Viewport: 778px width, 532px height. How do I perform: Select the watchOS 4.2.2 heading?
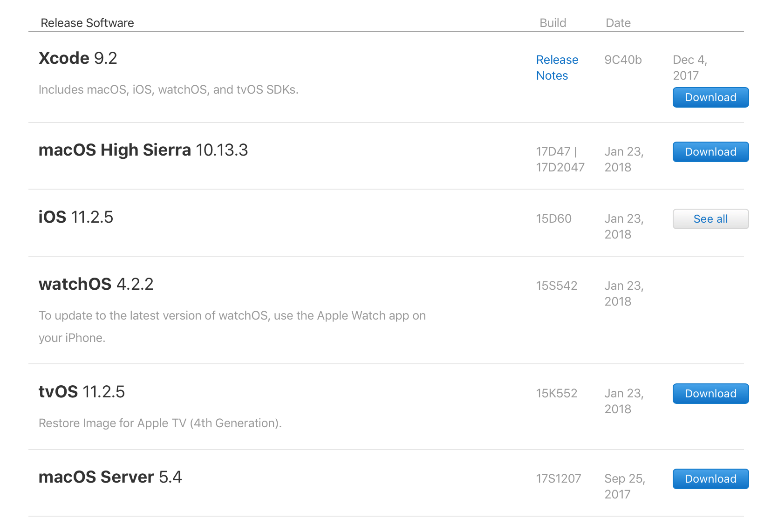click(x=96, y=284)
